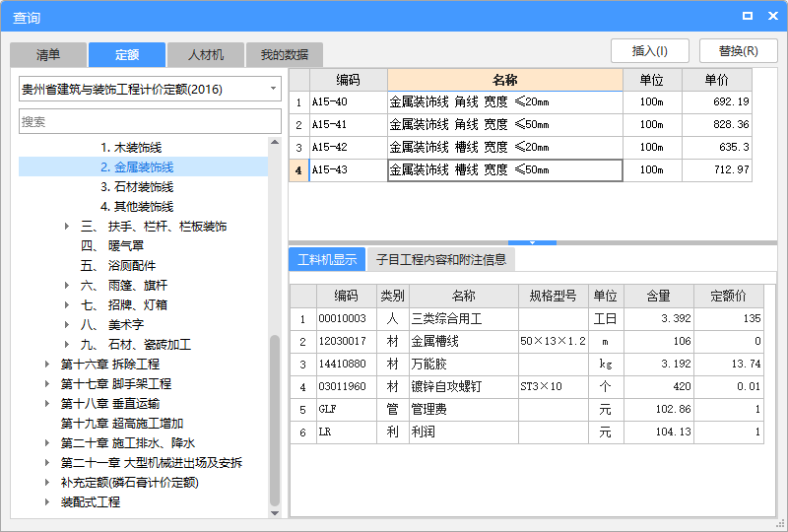
Task: Click name cell 金属装饰线 槽线 宽度 ≤50mm
Action: (505, 170)
